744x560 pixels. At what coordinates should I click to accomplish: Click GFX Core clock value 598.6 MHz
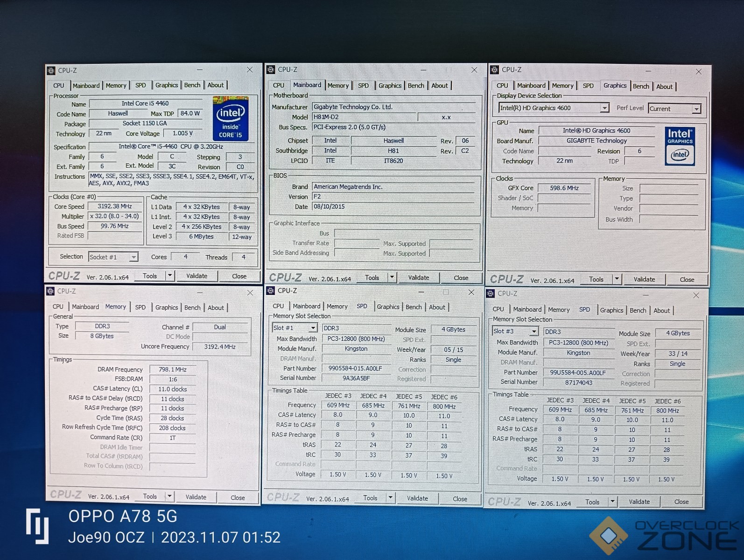(564, 188)
